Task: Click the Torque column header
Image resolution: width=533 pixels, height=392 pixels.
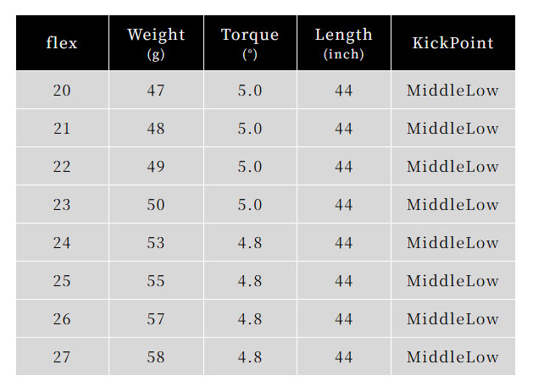Action: [x=250, y=43]
